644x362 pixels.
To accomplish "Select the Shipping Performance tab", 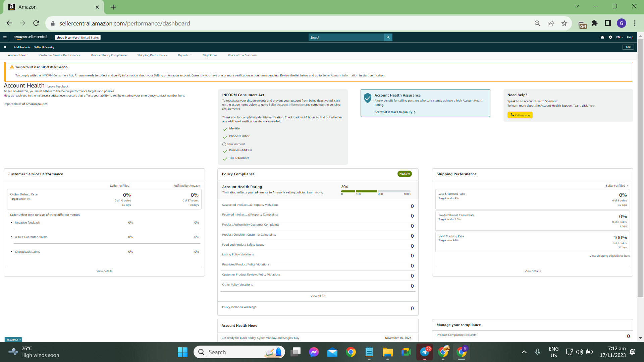I will (152, 55).
